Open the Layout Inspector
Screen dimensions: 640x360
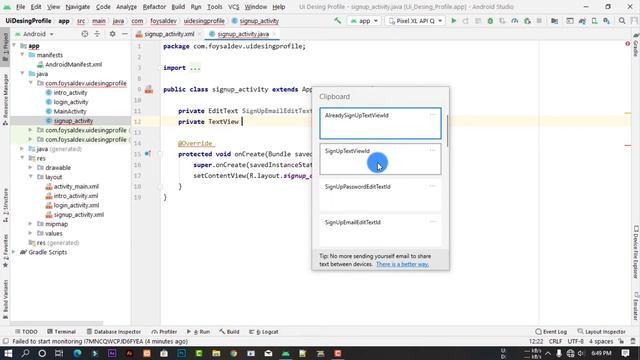coord(602,331)
